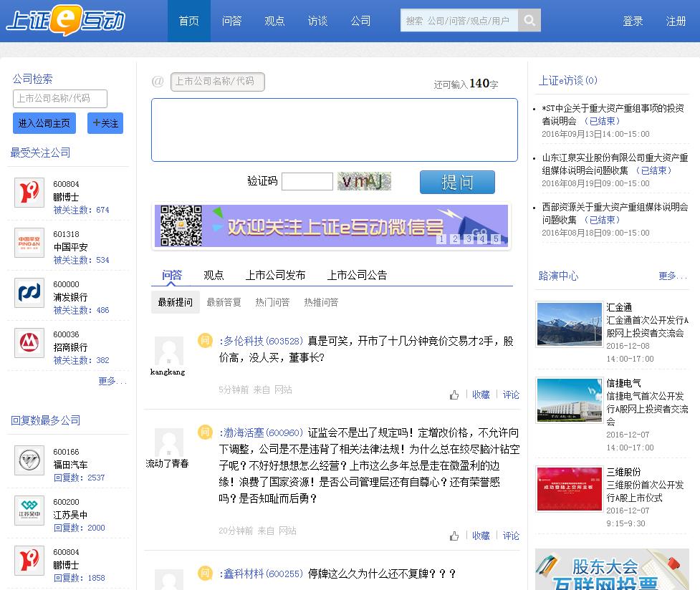Image resolution: width=700 pixels, height=590 pixels.
Task: Open 鹏博士 logo in 回复数最多公司 list
Action: pyautogui.click(x=29, y=561)
